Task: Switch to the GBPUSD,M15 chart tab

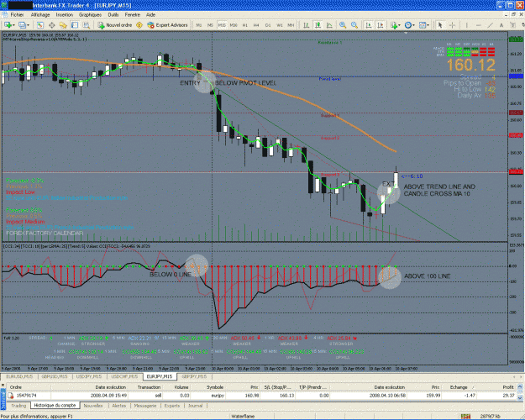Action: pyautogui.click(x=55, y=376)
